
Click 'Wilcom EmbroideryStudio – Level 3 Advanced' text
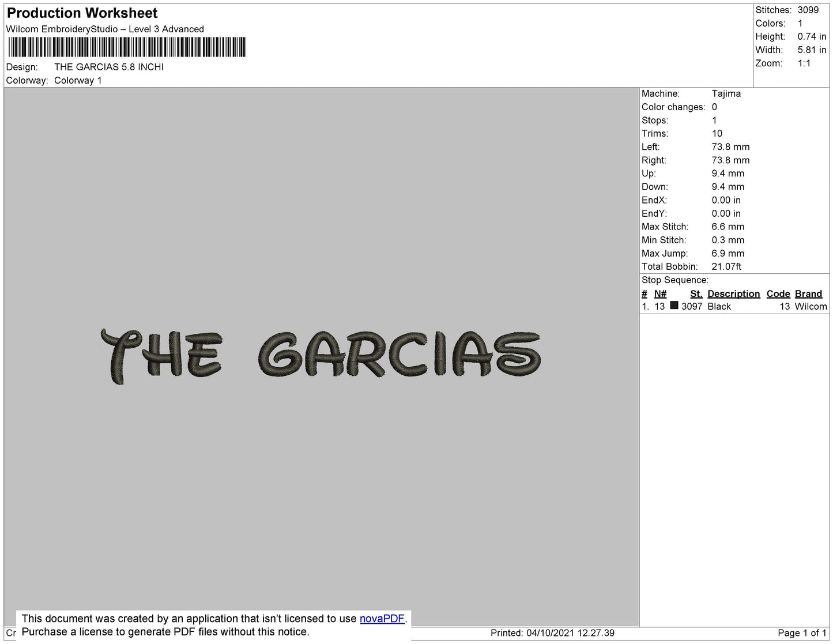click(x=105, y=29)
